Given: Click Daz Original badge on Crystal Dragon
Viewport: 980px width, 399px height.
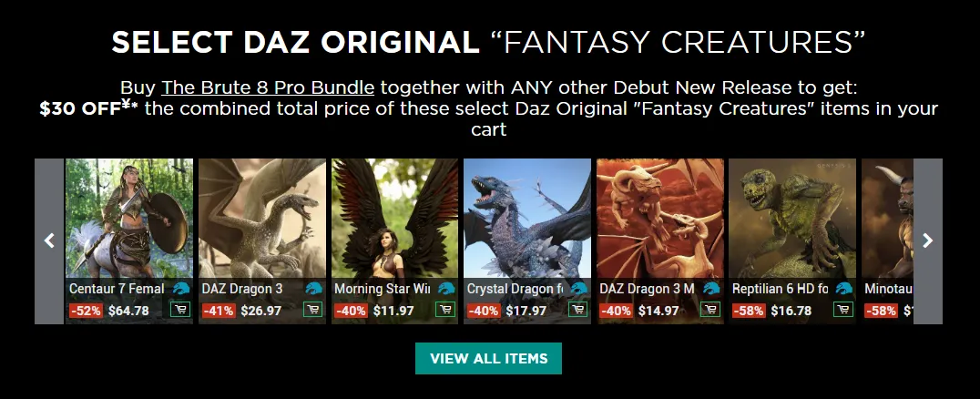Looking at the screenshot, I should pos(578,288).
